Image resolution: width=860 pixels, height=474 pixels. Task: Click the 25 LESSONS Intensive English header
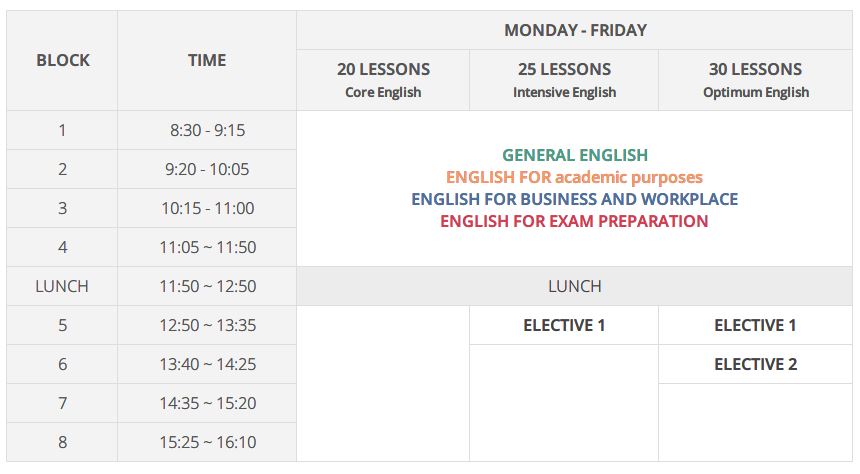click(x=564, y=80)
